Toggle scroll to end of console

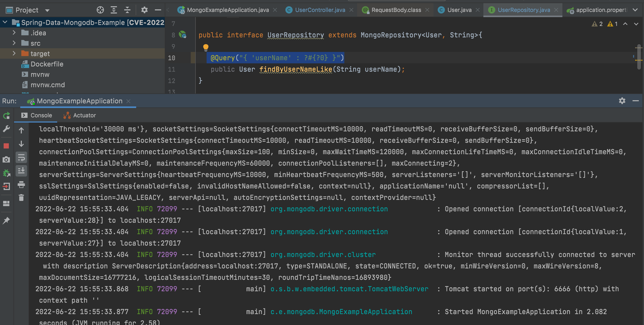click(21, 171)
